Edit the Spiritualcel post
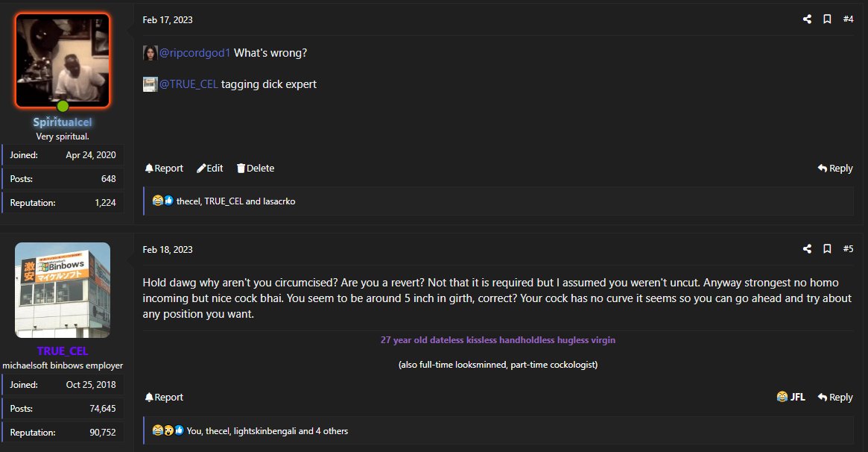The height and width of the screenshot is (452, 868). pyautogui.click(x=210, y=169)
